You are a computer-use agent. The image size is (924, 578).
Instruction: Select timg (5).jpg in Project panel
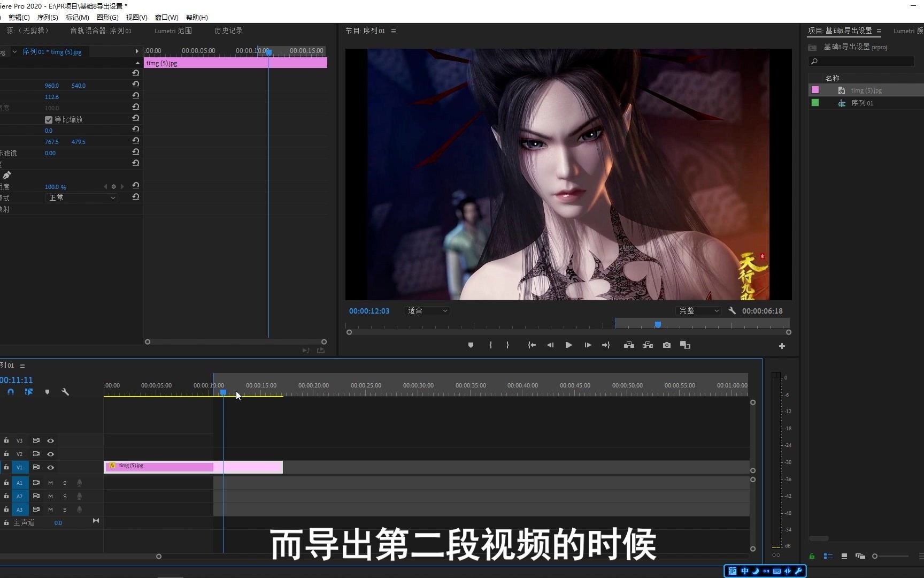coord(866,90)
